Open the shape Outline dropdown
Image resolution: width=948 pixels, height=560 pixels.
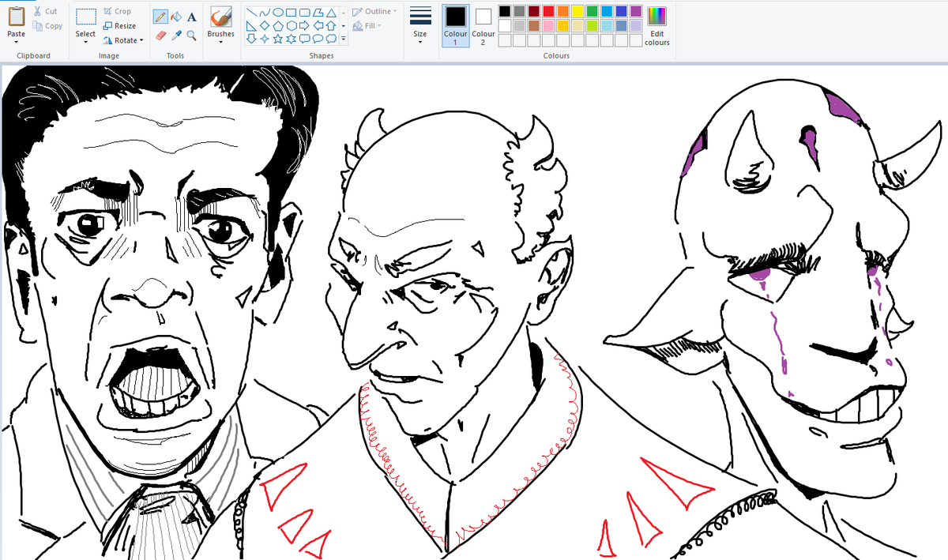pyautogui.click(x=376, y=12)
